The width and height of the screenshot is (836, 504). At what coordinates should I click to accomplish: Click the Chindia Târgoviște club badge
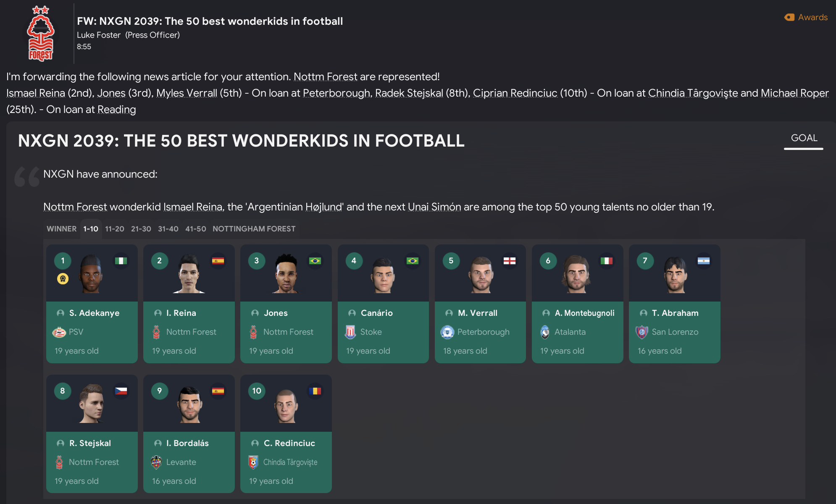tap(253, 462)
